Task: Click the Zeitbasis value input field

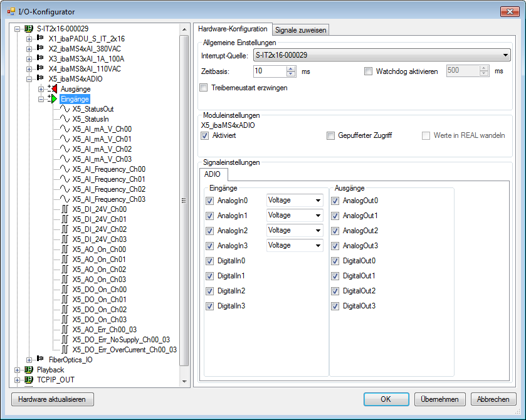Action: click(x=270, y=71)
